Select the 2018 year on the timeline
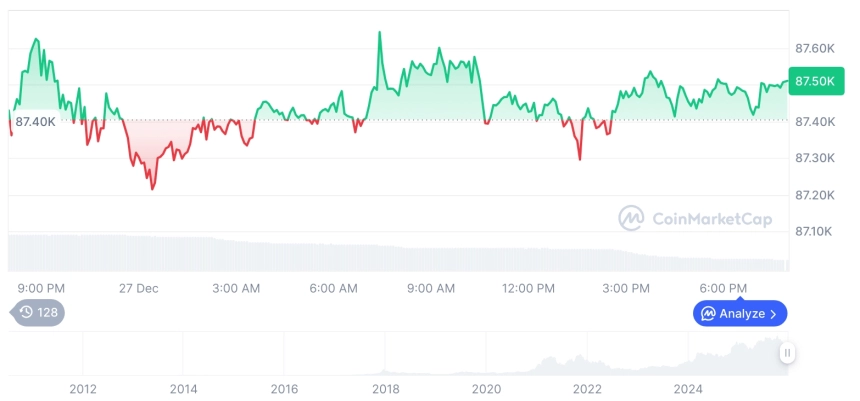This screenshot has width=860, height=401. coord(386,388)
